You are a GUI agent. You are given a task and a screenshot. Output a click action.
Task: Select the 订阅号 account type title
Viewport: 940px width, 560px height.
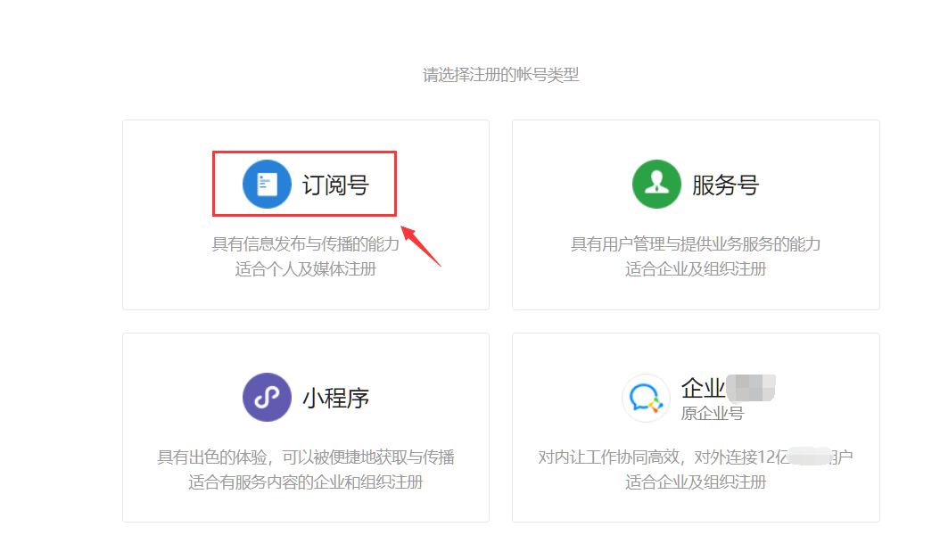coord(335,185)
